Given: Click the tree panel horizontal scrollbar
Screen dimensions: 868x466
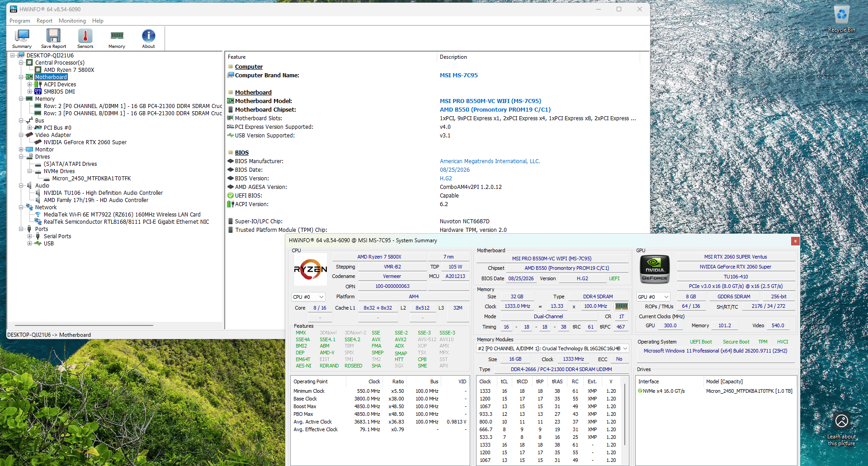Looking at the screenshot, I should tap(84, 325).
